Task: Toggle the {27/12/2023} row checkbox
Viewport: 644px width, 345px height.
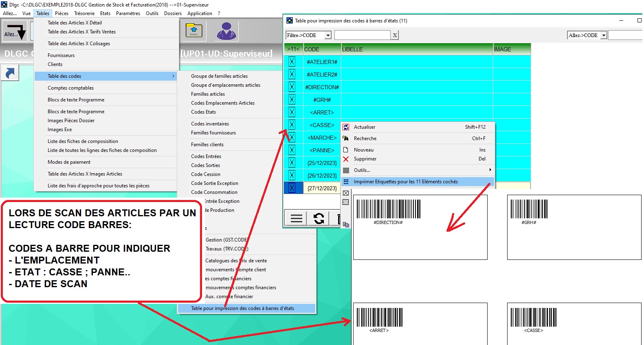Action: point(292,188)
